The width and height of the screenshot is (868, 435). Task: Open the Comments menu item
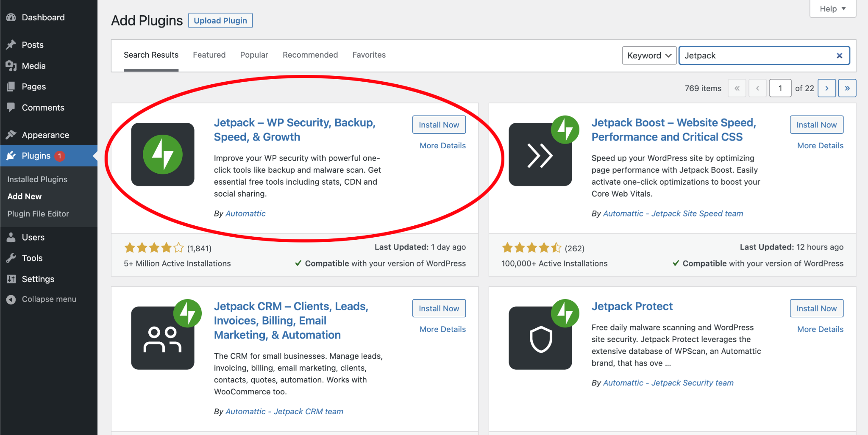49,108
